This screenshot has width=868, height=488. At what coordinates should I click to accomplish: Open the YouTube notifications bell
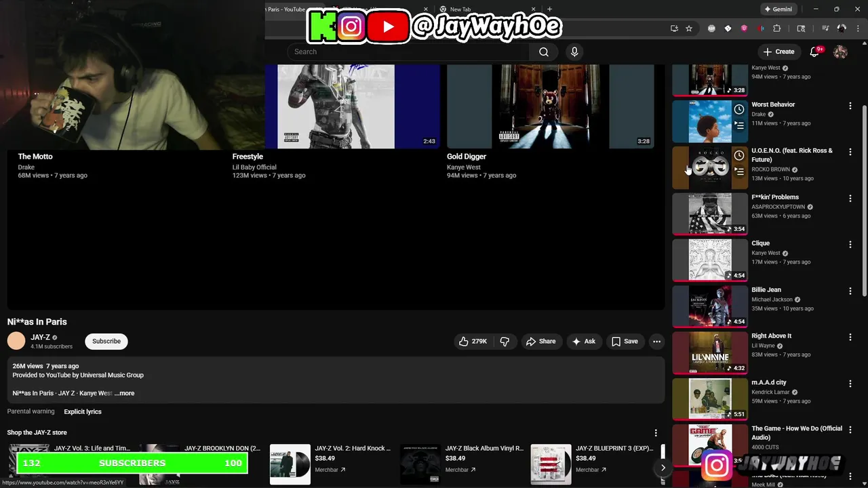tap(815, 52)
